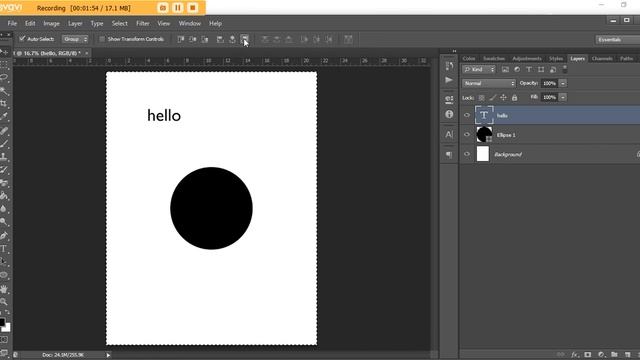
Task: Hide the Background layer
Action: point(467,154)
